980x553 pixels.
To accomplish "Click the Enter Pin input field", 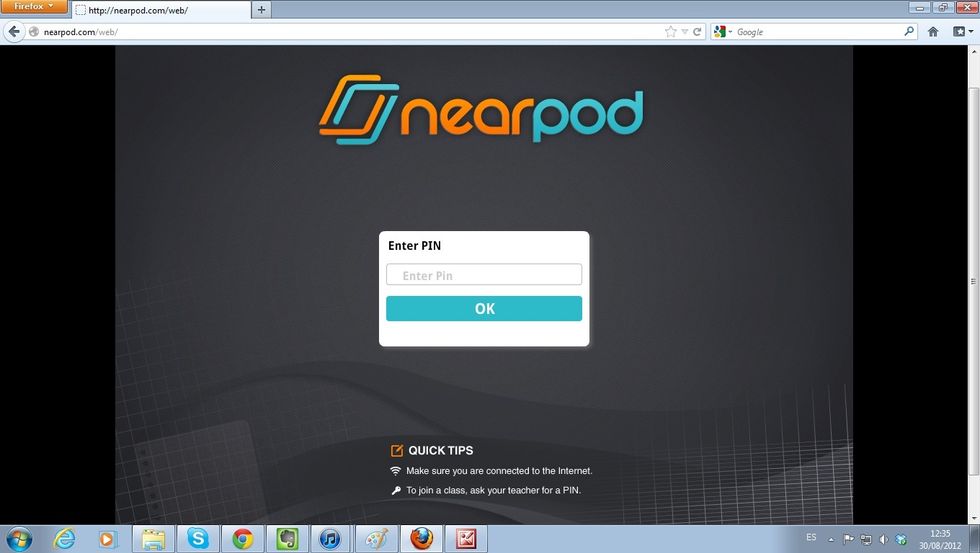I will click(x=484, y=275).
